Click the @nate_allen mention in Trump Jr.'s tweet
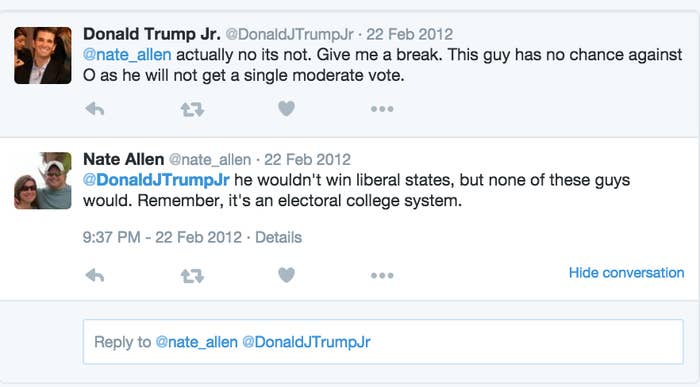 point(127,55)
